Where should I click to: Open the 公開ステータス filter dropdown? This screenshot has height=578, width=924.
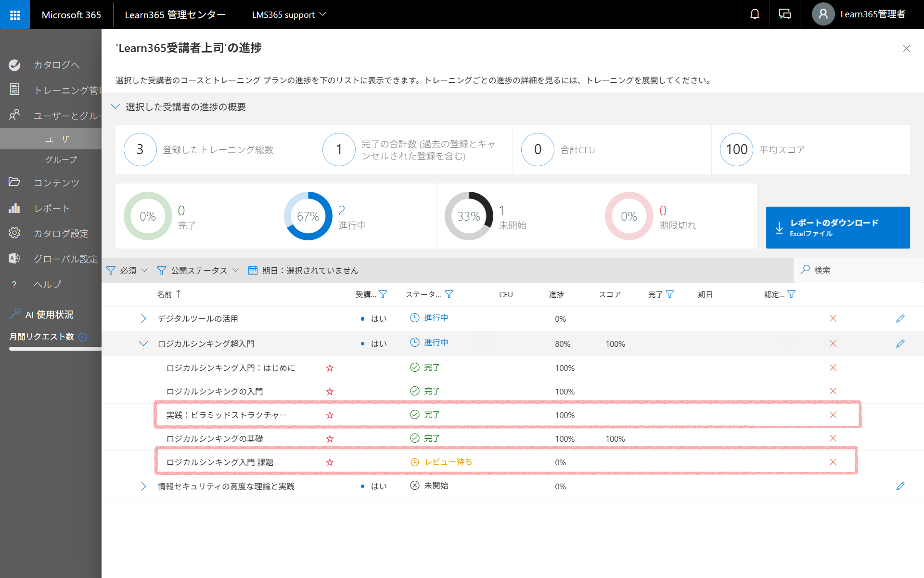198,271
